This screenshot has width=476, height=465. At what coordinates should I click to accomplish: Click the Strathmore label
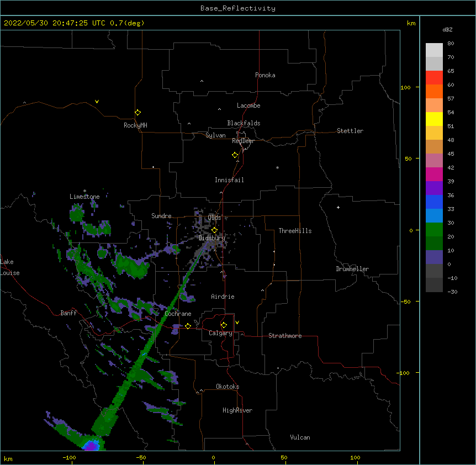(x=285, y=336)
